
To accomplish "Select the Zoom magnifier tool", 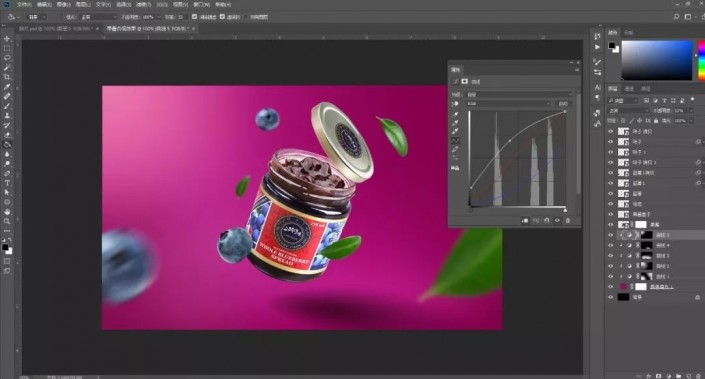I will point(7,221).
